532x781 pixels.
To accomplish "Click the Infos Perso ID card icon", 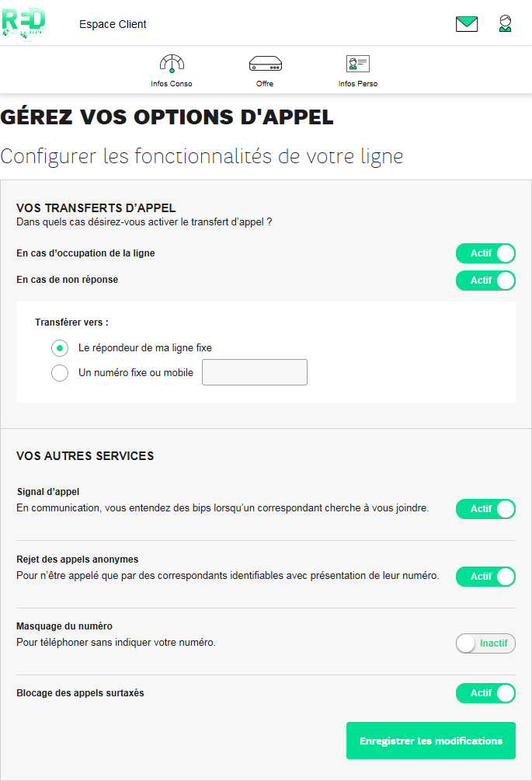I will [357, 64].
